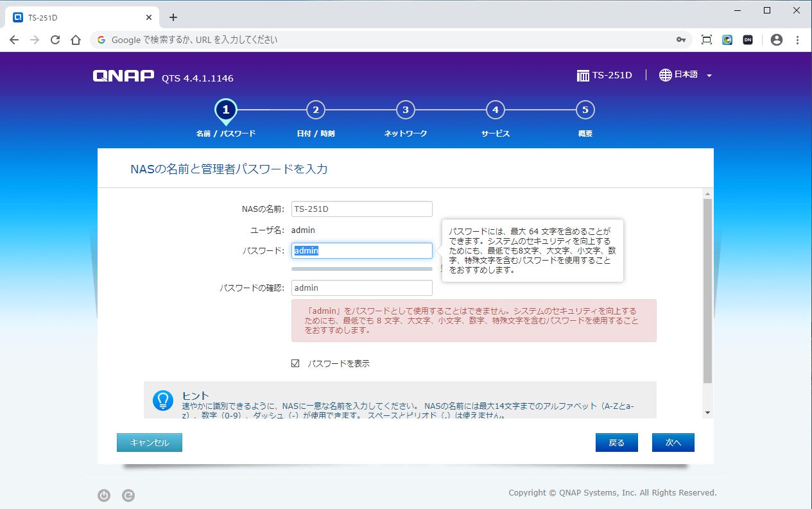Image resolution: width=812 pixels, height=509 pixels.
Task: Untick the パスワードを表示 checkbox
Action: click(x=295, y=363)
